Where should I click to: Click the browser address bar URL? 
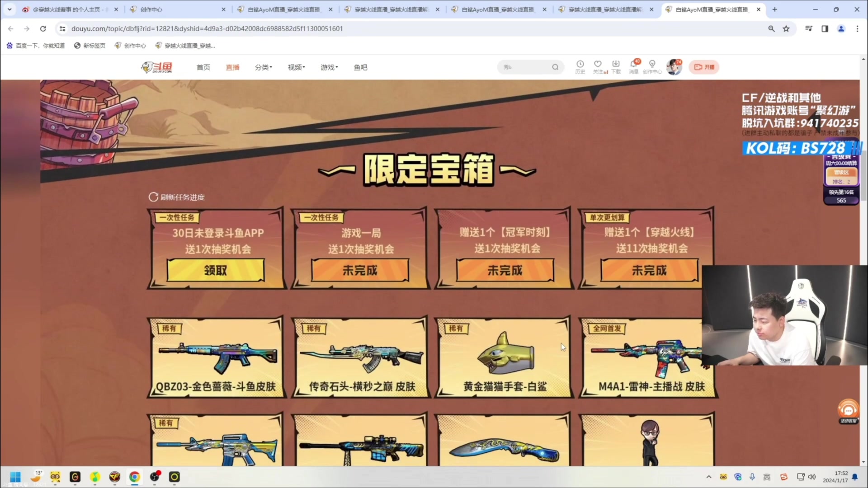[207, 28]
